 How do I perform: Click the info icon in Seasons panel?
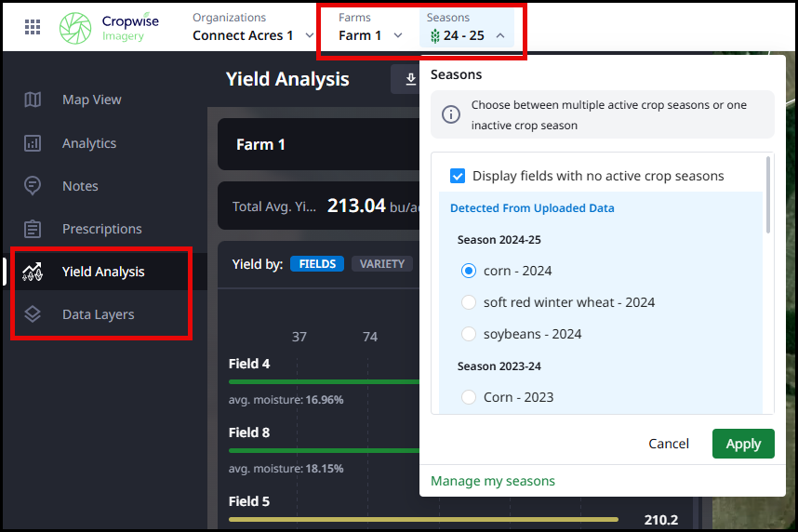[x=451, y=114]
